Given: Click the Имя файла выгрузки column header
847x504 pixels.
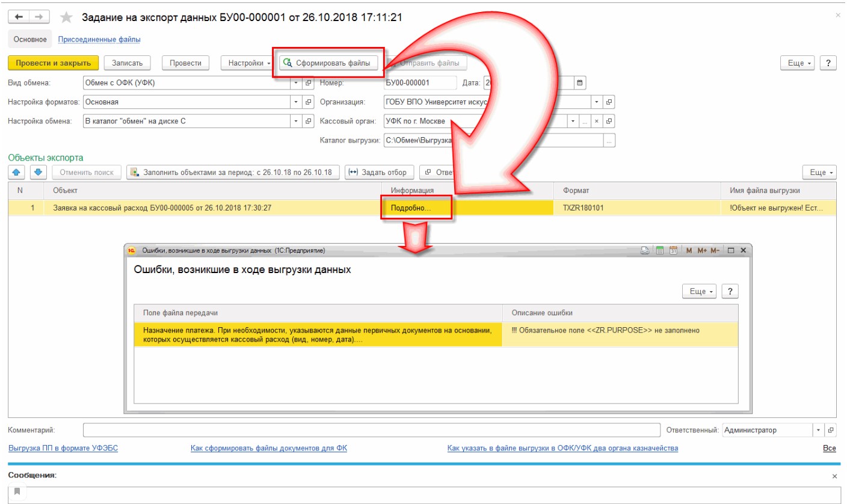Looking at the screenshot, I should [778, 191].
